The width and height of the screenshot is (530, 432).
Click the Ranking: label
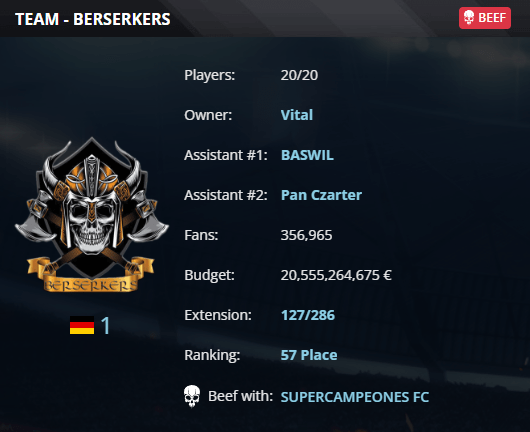(212, 355)
